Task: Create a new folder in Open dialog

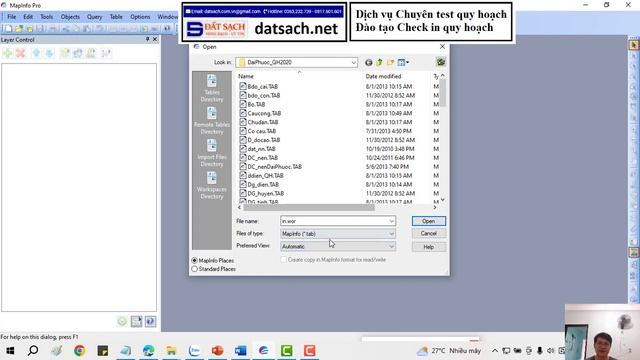Action: [391, 62]
